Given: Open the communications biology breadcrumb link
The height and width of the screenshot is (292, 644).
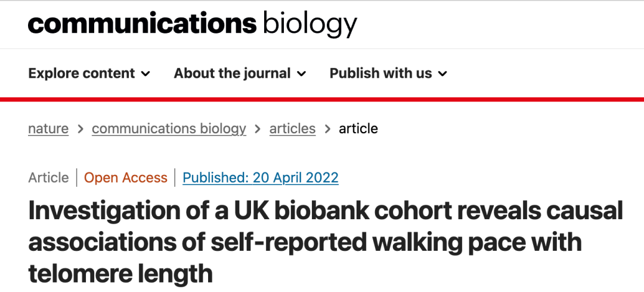Looking at the screenshot, I should pyautogui.click(x=169, y=129).
